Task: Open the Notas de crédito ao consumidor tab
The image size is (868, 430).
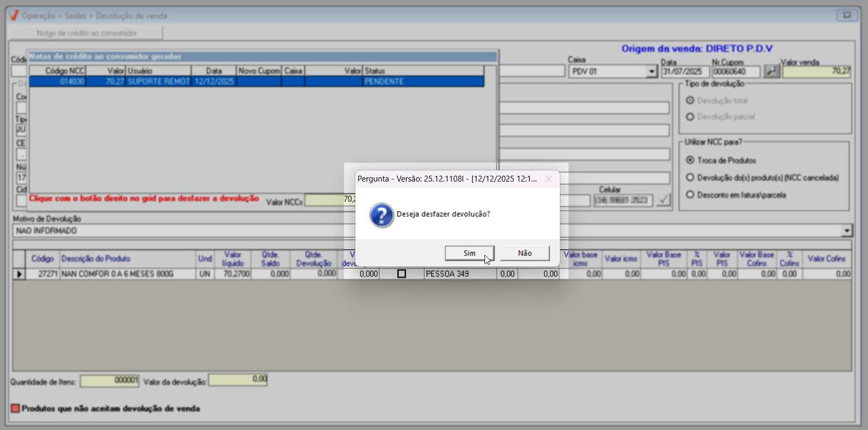Action: [87, 33]
